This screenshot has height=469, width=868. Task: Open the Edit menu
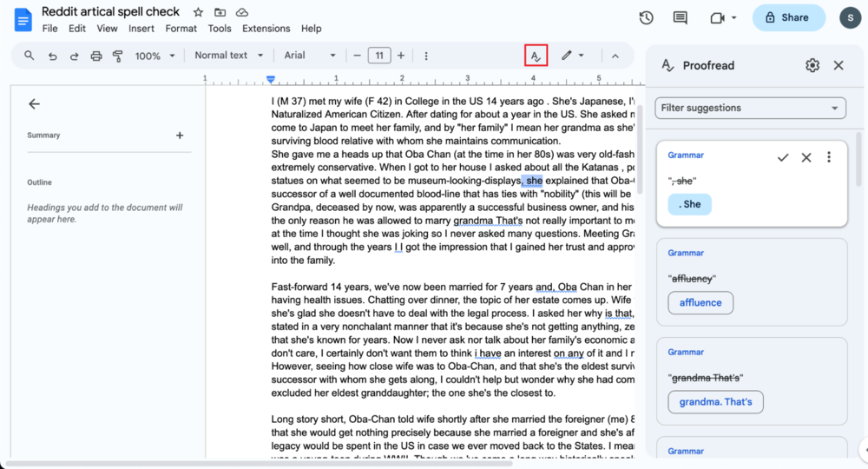point(77,29)
